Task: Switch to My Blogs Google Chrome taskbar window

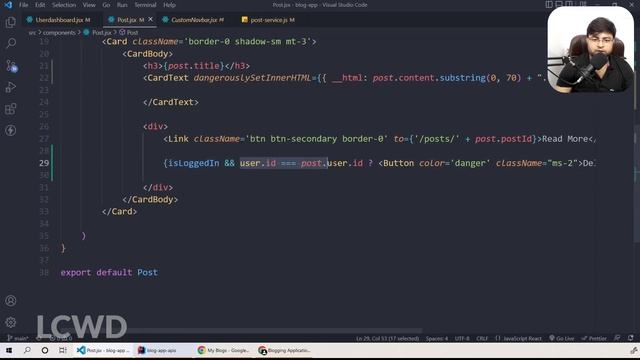Action: pyautogui.click(x=223, y=350)
